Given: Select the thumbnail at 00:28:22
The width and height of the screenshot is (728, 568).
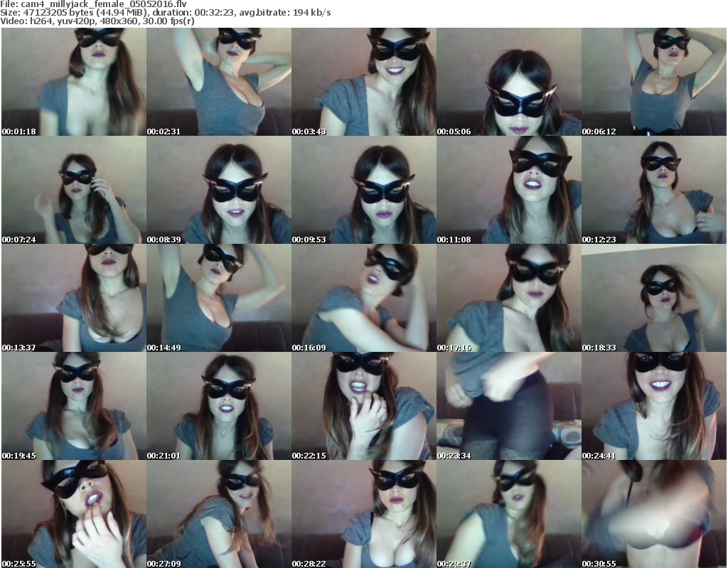Looking at the screenshot, I should point(364,514).
